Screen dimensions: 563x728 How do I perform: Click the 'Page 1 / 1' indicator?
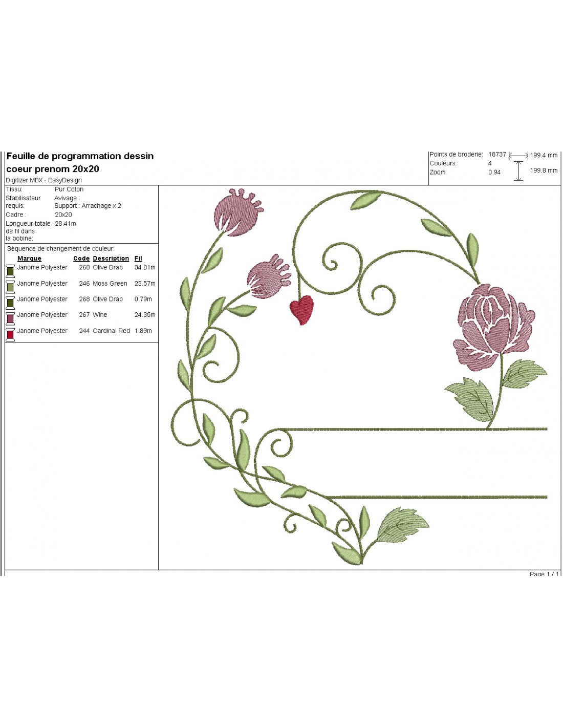click(x=544, y=574)
